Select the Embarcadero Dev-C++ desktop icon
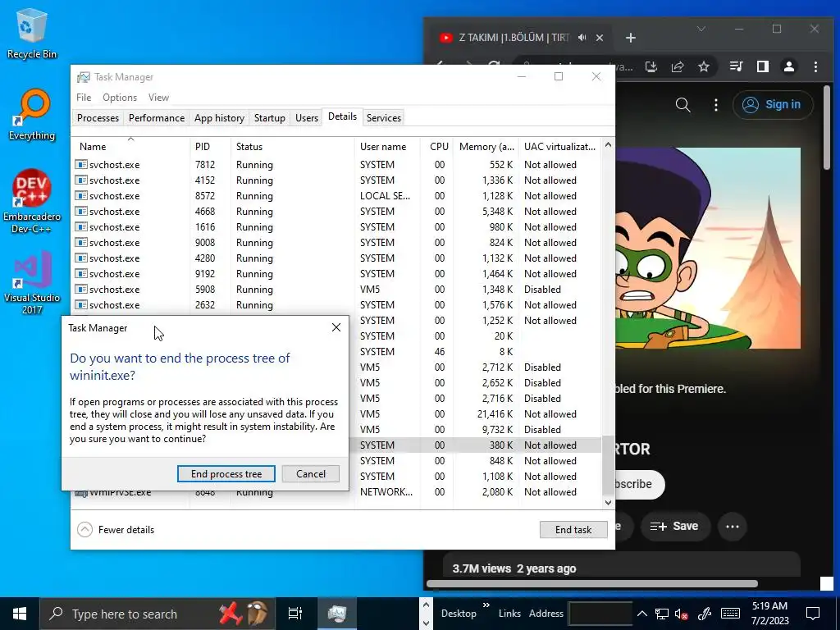This screenshot has height=630, width=840. coord(32,202)
